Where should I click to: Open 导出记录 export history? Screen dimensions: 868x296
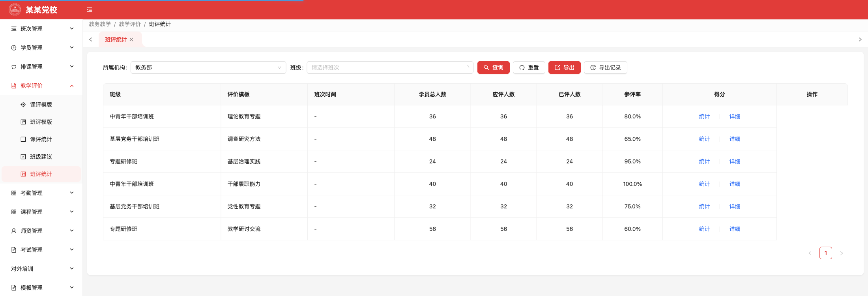(x=606, y=67)
